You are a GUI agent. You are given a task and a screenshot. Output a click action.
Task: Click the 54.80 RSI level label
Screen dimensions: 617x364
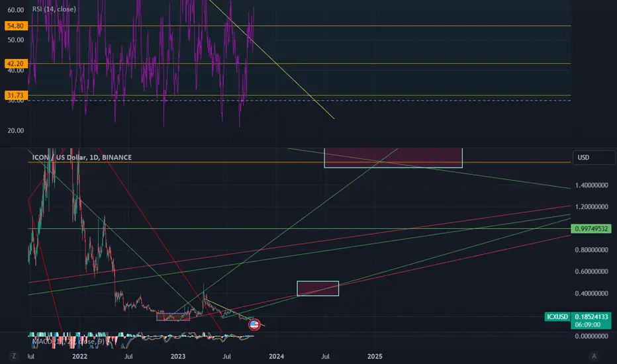point(16,26)
